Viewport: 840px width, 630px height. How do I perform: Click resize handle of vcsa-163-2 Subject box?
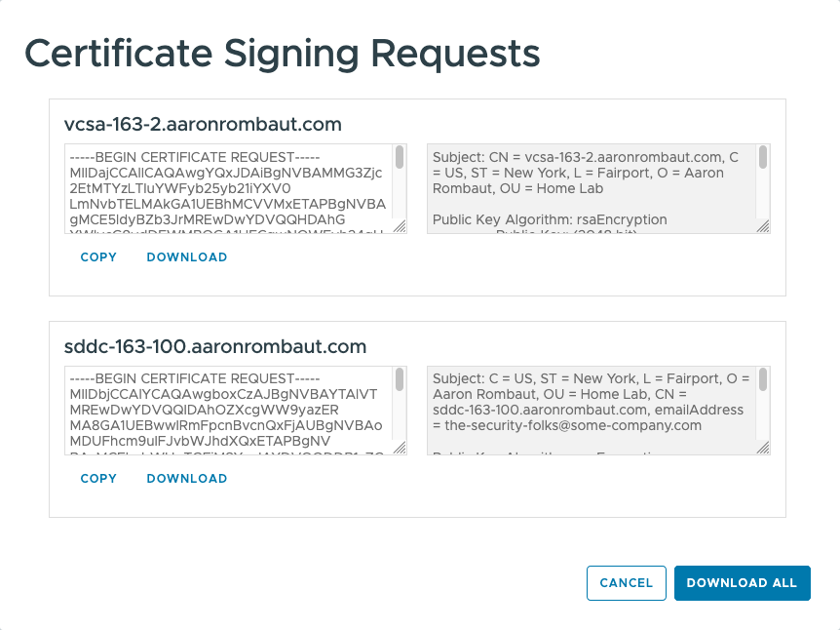[x=763, y=226]
